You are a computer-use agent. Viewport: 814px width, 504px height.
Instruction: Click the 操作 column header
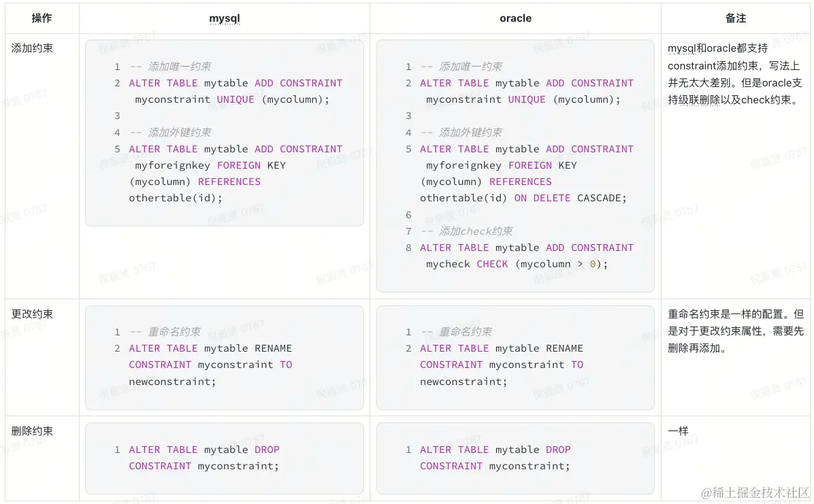coord(42,18)
